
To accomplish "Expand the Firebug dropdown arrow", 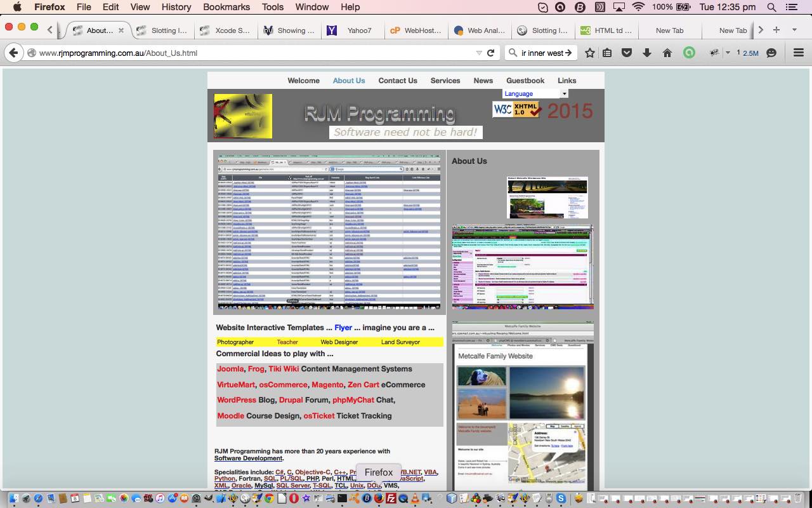I will coord(727,53).
